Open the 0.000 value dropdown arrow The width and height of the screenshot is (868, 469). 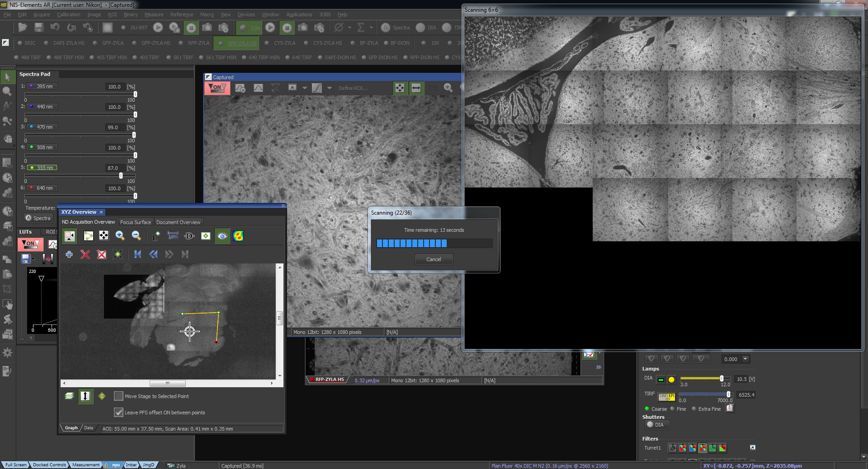[745, 359]
